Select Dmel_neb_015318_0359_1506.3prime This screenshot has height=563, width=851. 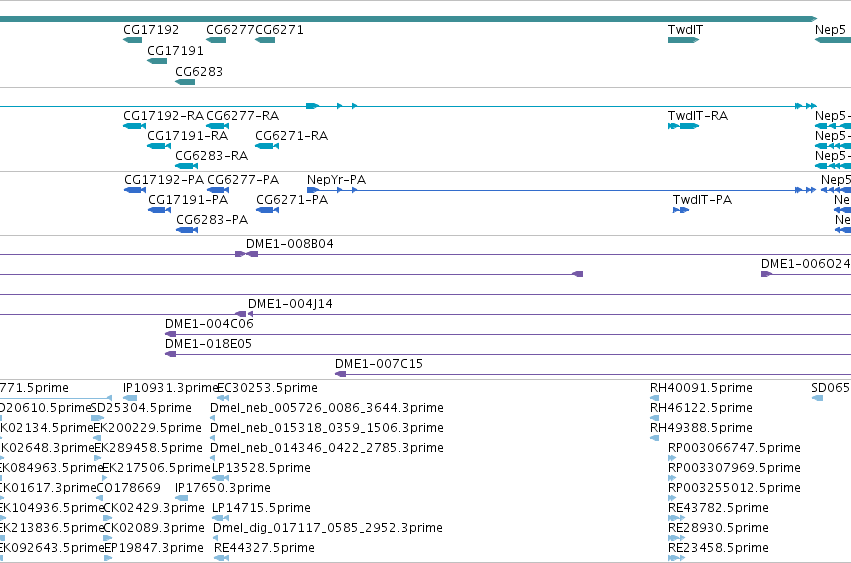point(327,428)
